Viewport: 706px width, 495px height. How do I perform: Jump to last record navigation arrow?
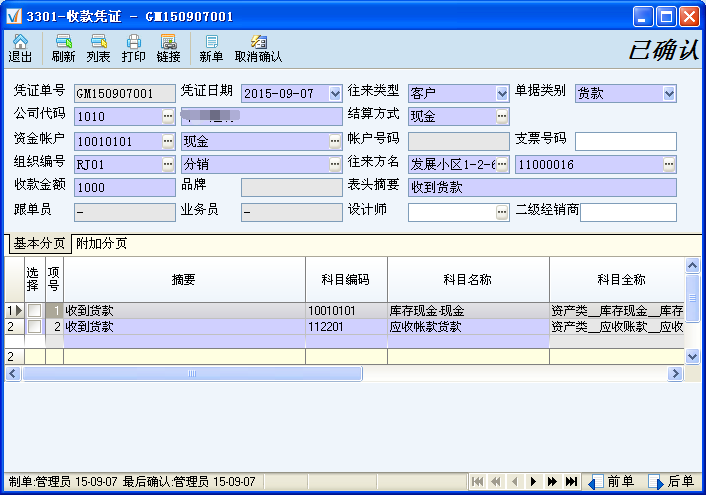pos(571,482)
